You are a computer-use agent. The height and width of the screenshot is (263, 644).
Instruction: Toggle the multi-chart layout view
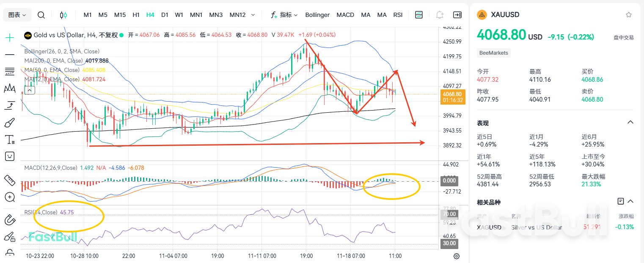pos(418,14)
